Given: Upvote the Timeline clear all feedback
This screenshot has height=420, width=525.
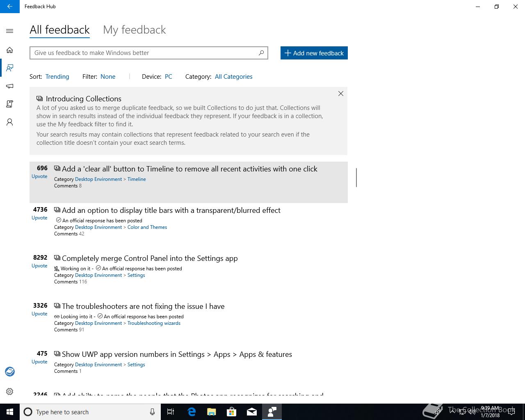Looking at the screenshot, I should tap(39, 176).
